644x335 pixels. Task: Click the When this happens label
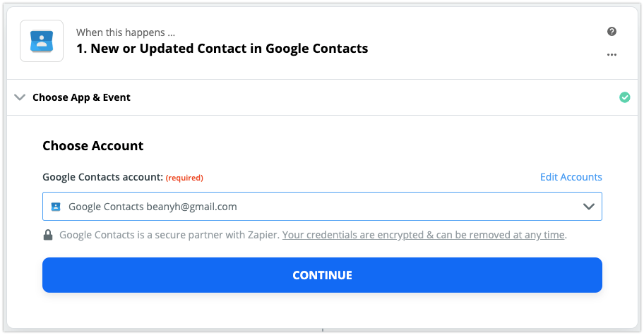[126, 32]
